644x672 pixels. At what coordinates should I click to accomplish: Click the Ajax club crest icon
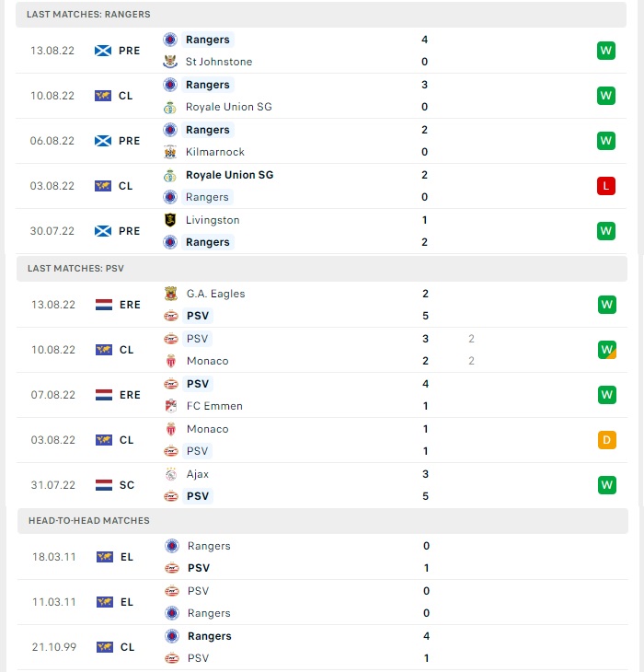[171, 474]
